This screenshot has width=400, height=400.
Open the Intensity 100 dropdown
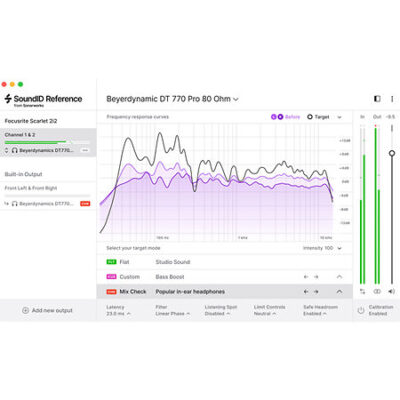coord(322,248)
